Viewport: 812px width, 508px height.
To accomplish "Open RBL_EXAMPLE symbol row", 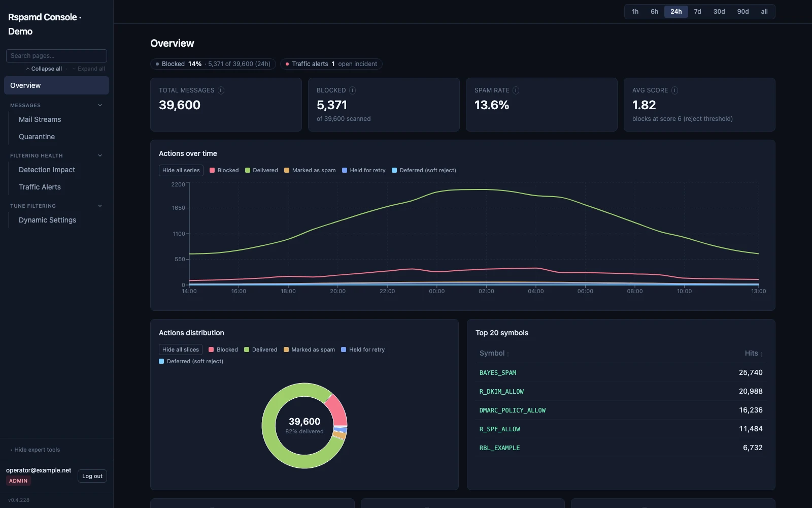I will [x=621, y=448].
